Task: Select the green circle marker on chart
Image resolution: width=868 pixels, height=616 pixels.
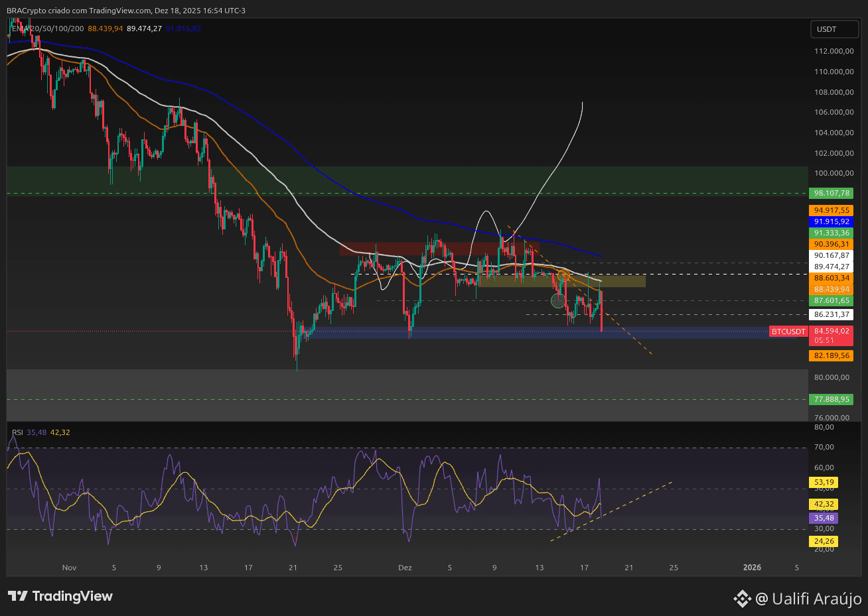Action: [x=558, y=301]
